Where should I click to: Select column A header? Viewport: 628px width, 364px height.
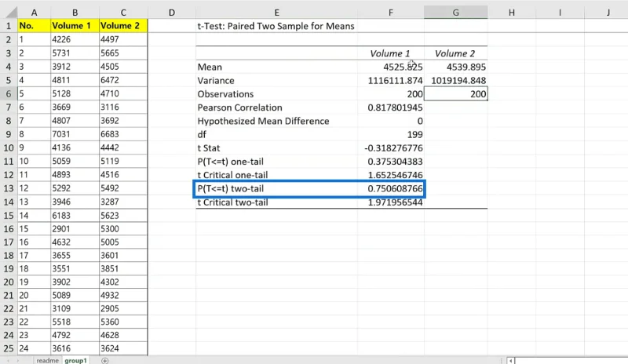pyautogui.click(x=34, y=13)
